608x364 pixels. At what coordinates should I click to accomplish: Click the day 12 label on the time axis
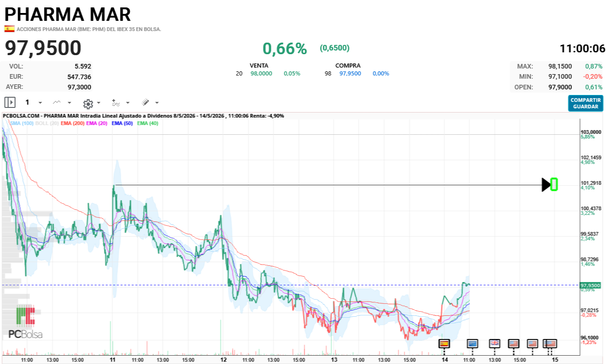click(x=223, y=359)
